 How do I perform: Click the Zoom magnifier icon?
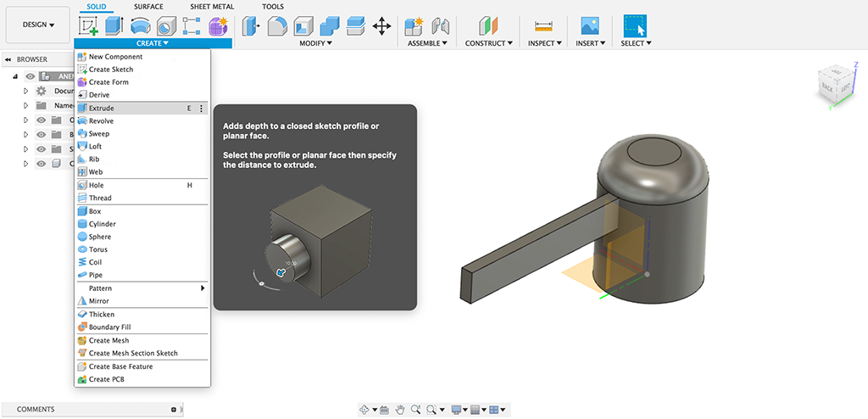[x=415, y=410]
